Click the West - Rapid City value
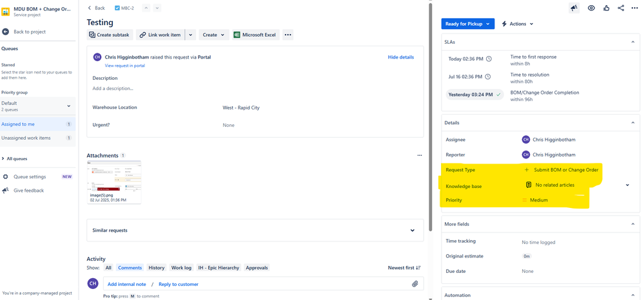644x300 pixels. tap(241, 108)
